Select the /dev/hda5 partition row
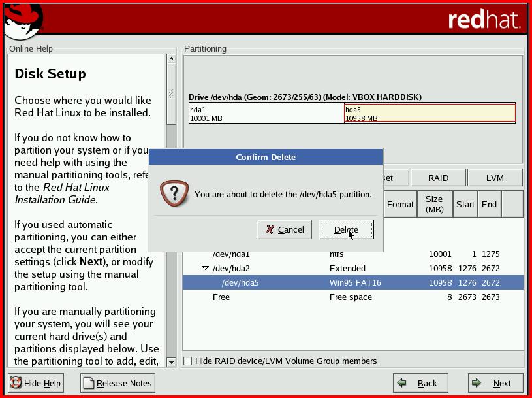This screenshot has height=398, width=532. tap(353, 282)
